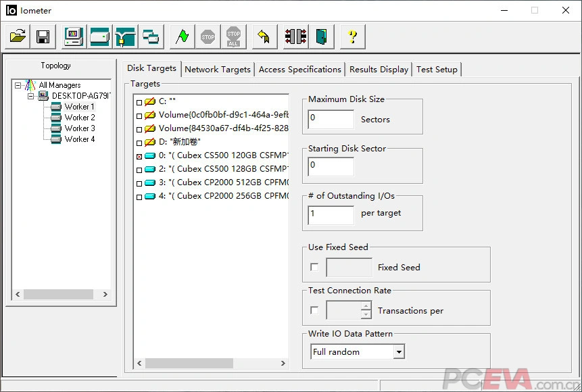Click the Targets list horizontal scrollbar thumb
This screenshot has width=582, height=392.
(x=189, y=363)
